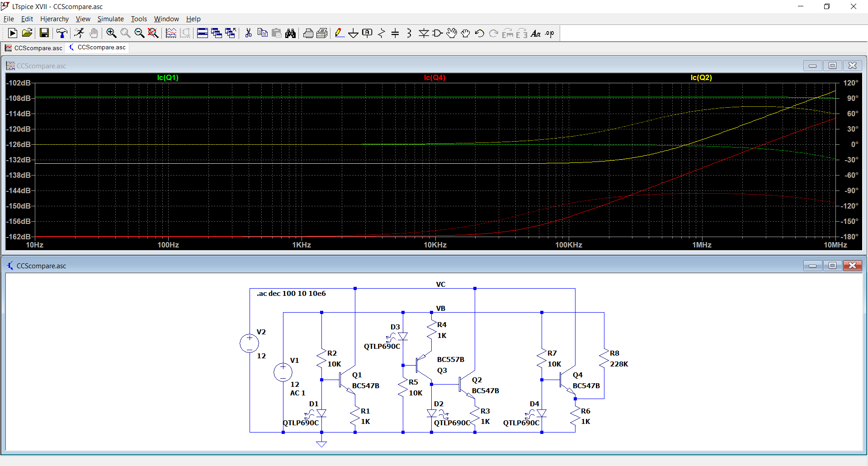
Task: Zoom to fit with the crossed magnifier
Action: [x=153, y=33]
